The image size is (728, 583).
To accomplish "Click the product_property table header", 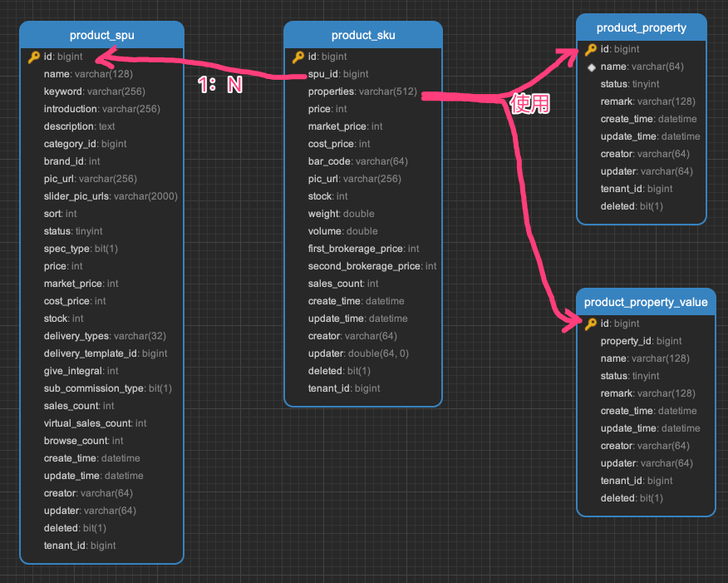I will pyautogui.click(x=642, y=27).
